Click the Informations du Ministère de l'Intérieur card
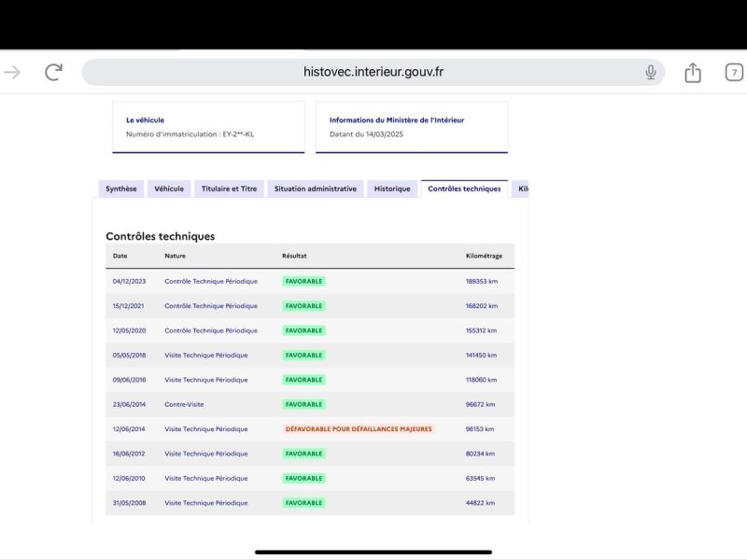This screenshot has width=747, height=560. pyautogui.click(x=417, y=127)
